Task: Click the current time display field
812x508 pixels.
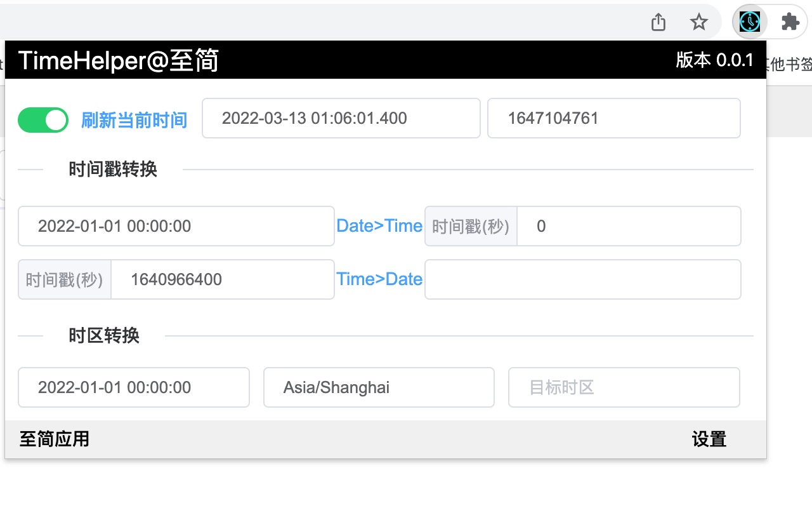Action: (341, 118)
